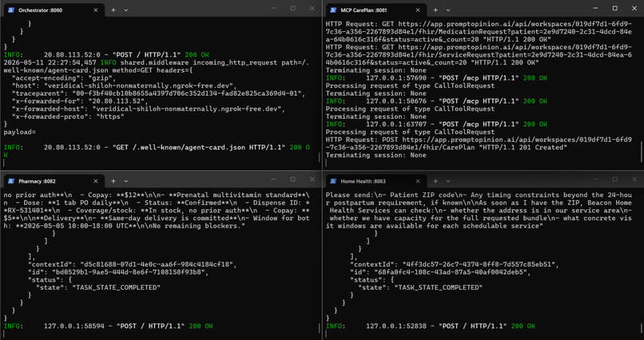Click scrollbar thumb in Pharmacy terminal

point(320,329)
